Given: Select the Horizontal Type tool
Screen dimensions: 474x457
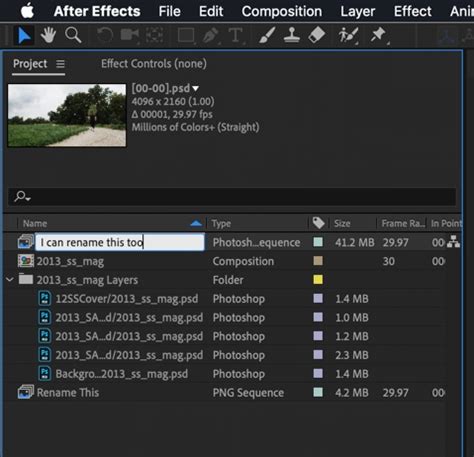Looking at the screenshot, I should [x=235, y=35].
